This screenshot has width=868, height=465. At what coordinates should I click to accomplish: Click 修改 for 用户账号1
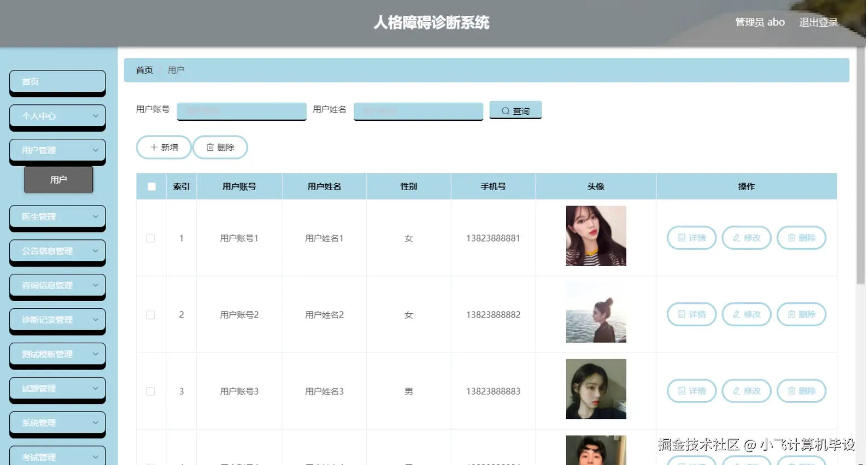tap(746, 238)
